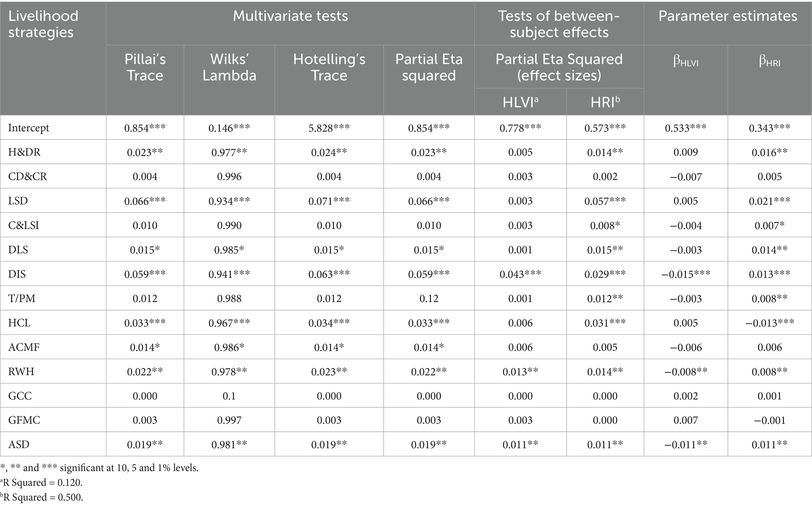Click the Intercept row label
The image size is (812, 506).
[x=29, y=128]
